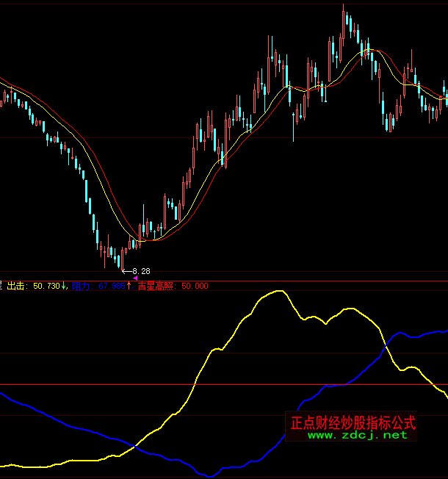Open the www.zdcj.net website link
Viewport: 448px width, 479px height.
point(356,435)
